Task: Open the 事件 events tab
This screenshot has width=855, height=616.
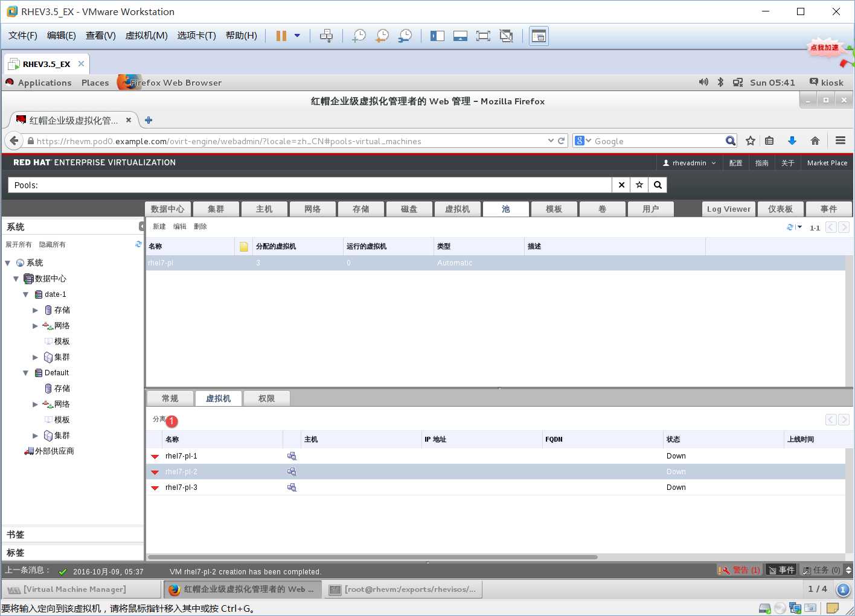Action: click(828, 209)
